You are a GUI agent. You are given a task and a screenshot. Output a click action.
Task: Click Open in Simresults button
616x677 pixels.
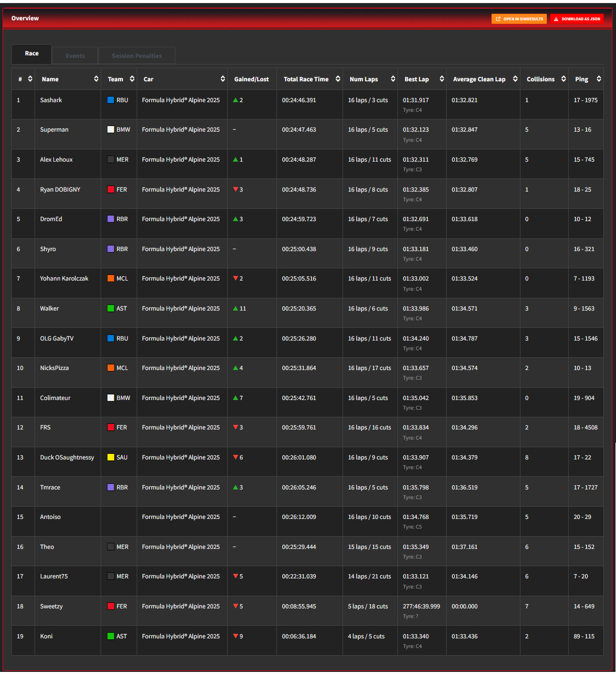pyautogui.click(x=519, y=19)
